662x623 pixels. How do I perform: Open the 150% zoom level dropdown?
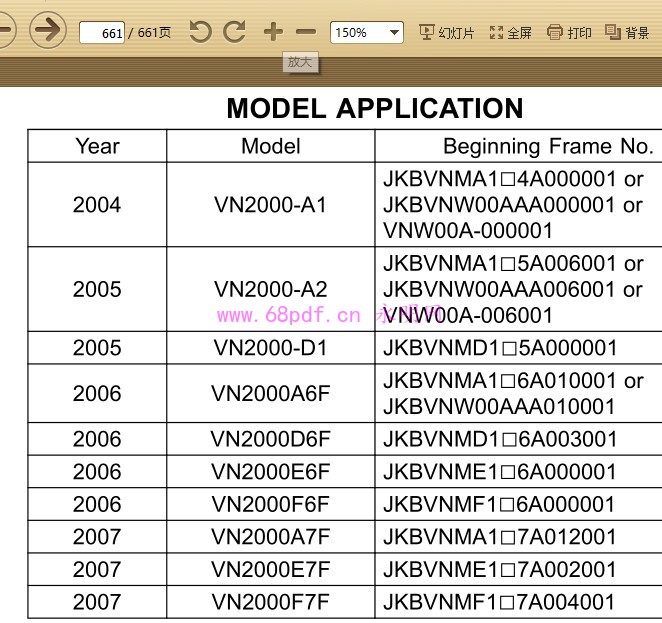[x=367, y=33]
